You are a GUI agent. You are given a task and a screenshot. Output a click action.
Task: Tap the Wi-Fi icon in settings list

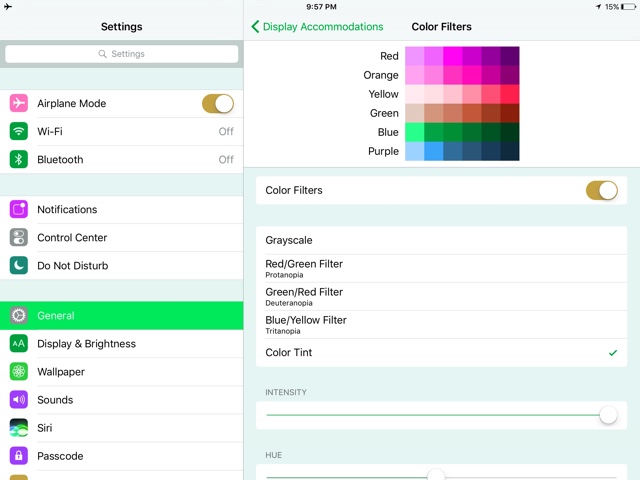click(x=19, y=131)
